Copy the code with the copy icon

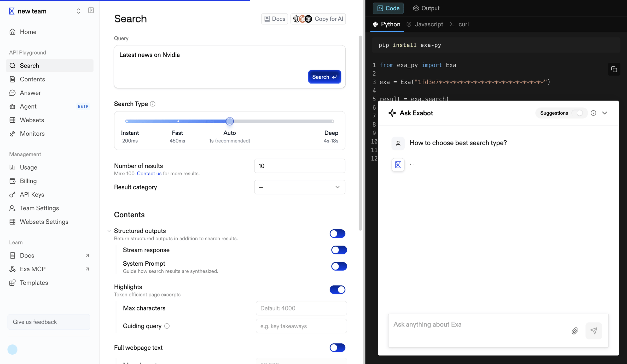[614, 69]
